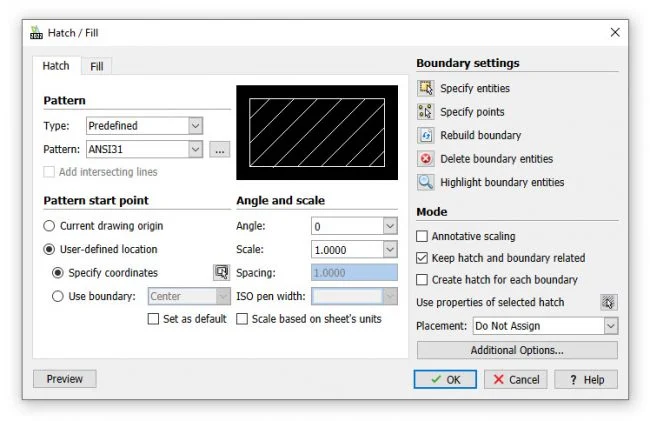Image resolution: width=650 pixels, height=421 pixels.
Task: Click the hatch pattern preview swatch
Action: coord(316,132)
